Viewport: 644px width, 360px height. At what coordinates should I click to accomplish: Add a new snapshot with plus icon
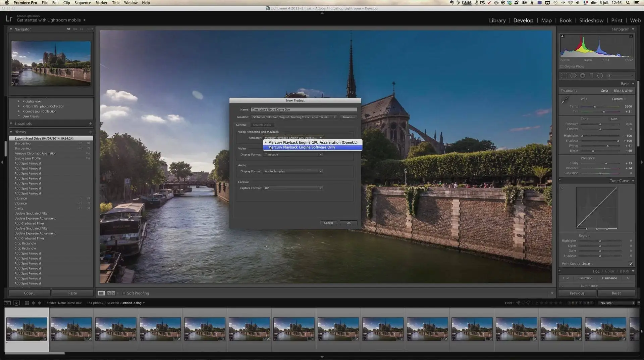click(90, 124)
